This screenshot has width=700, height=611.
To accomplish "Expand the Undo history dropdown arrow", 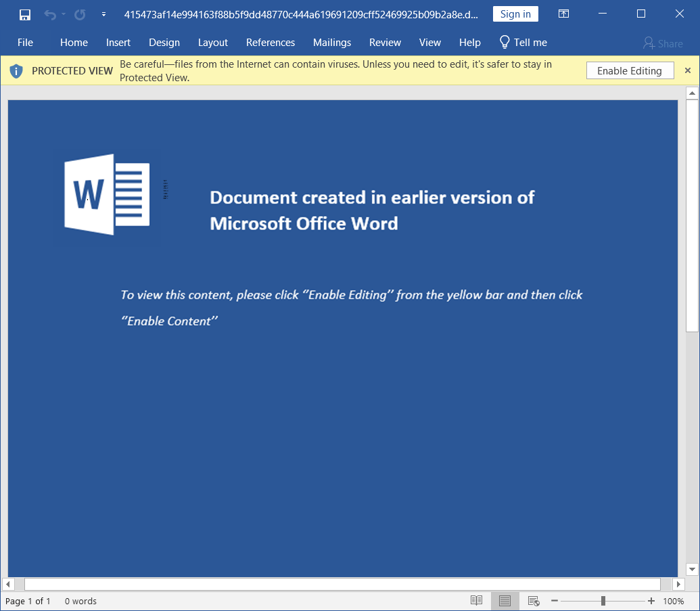I will [x=64, y=14].
